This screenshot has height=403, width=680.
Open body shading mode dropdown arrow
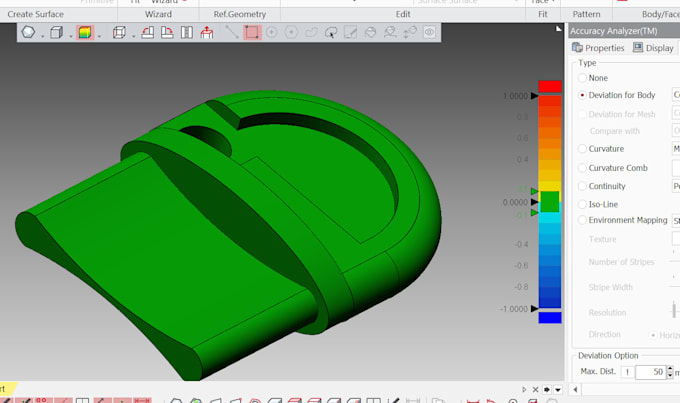[x=71, y=36]
